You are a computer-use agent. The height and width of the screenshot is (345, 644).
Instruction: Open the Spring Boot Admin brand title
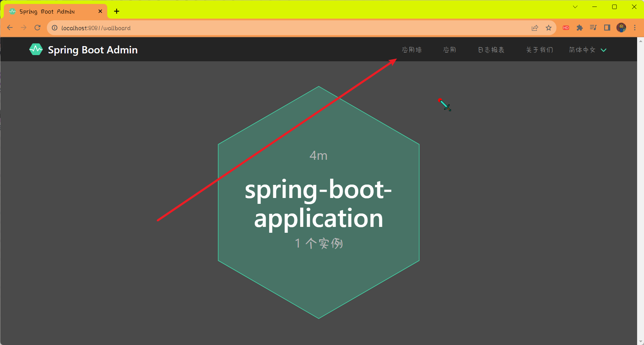pos(93,50)
